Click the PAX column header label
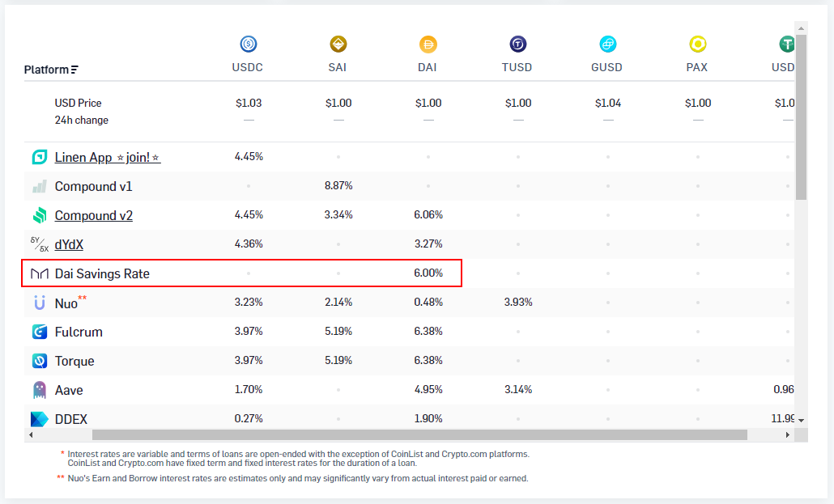The height and width of the screenshot is (504, 834). tap(697, 67)
